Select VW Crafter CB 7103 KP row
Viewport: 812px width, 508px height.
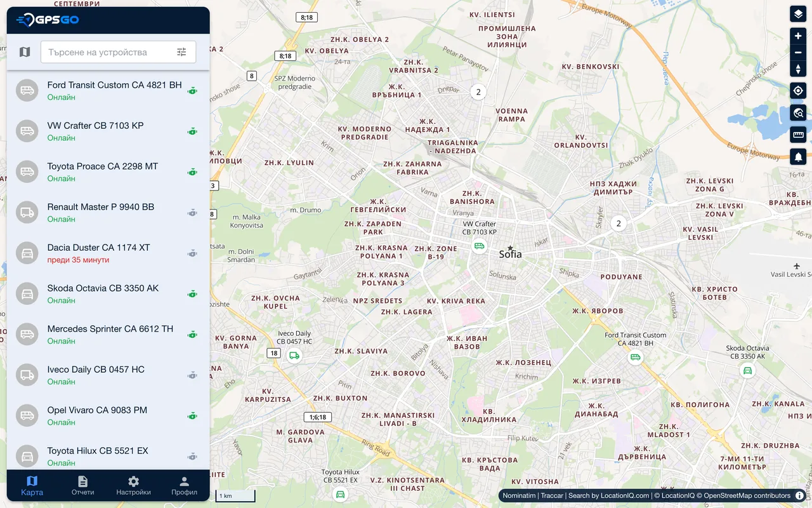coord(108,131)
